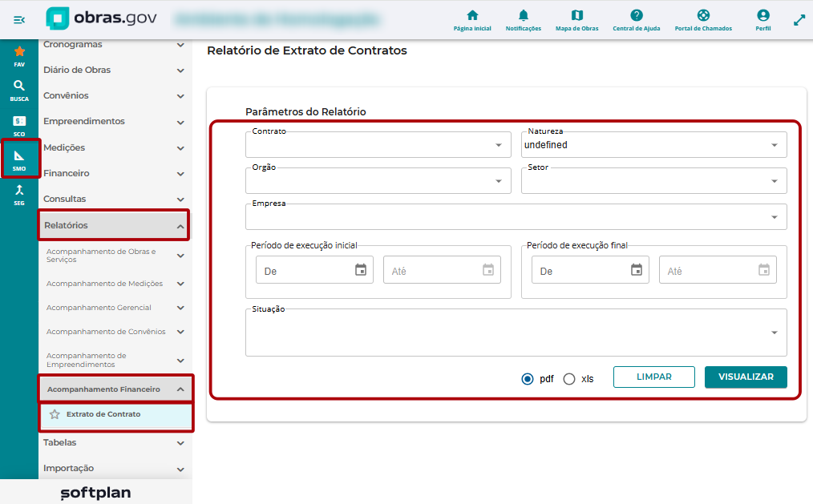
Task: Select the xls output format
Action: point(569,379)
